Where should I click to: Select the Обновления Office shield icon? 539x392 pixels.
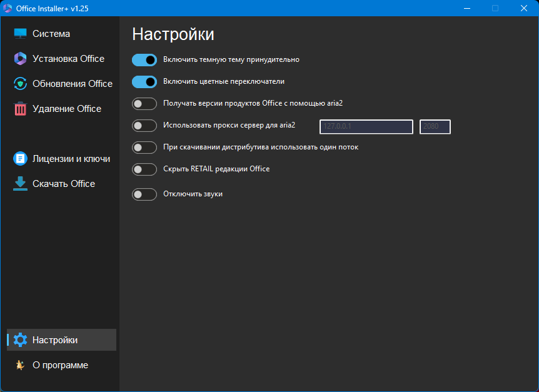click(20, 84)
